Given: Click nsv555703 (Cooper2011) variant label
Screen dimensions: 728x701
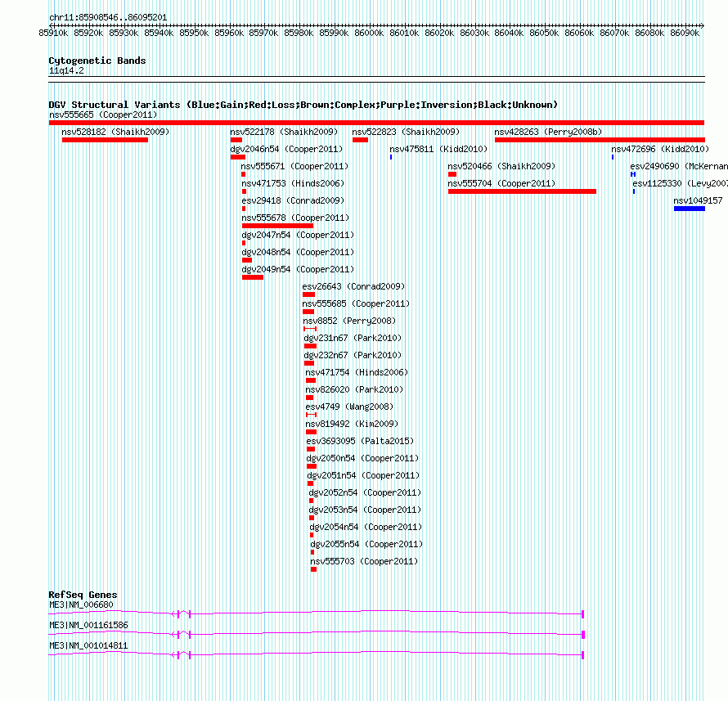Looking at the screenshot, I should 364,561.
